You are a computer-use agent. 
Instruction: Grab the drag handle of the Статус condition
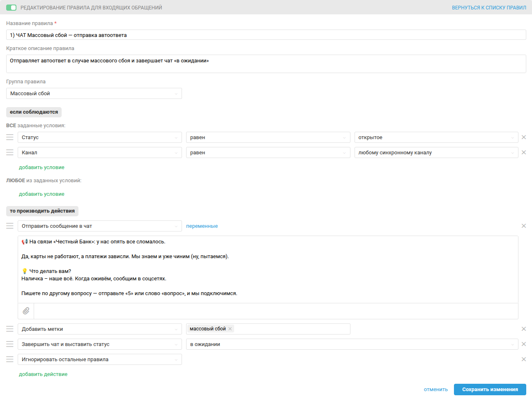tap(10, 137)
